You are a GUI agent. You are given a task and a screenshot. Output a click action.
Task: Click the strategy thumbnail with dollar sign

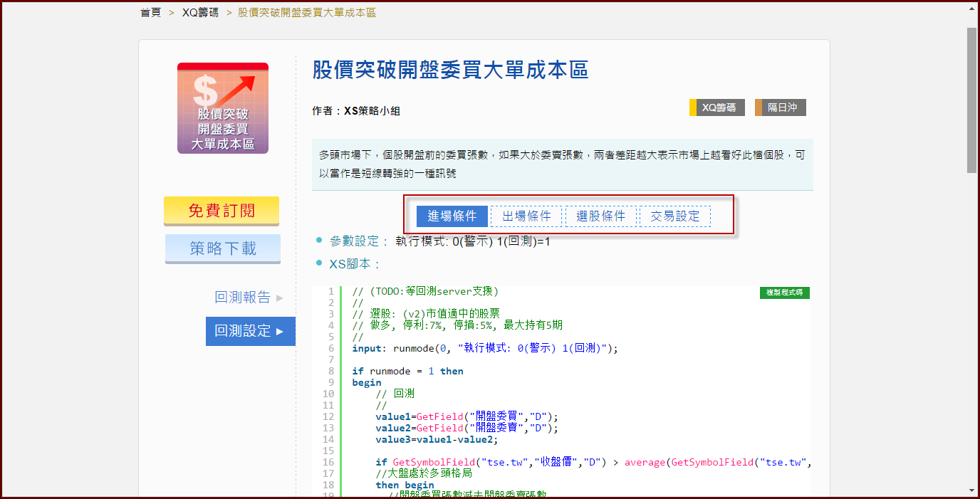pyautogui.click(x=223, y=108)
